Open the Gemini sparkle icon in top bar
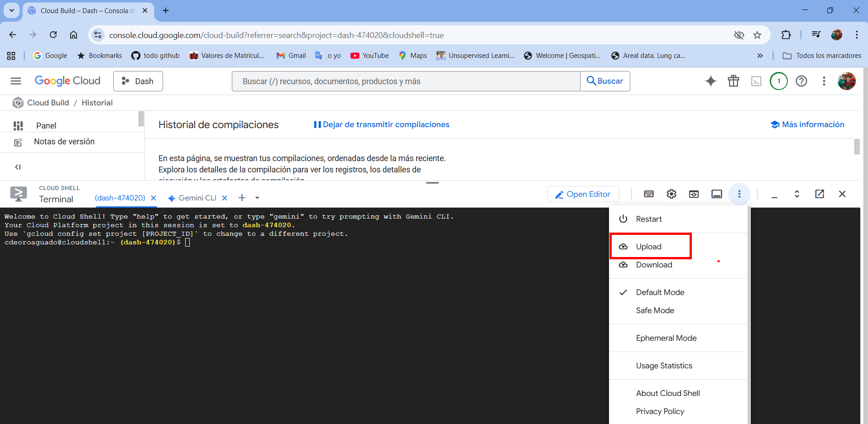This screenshot has height=424, width=868. coord(711,81)
